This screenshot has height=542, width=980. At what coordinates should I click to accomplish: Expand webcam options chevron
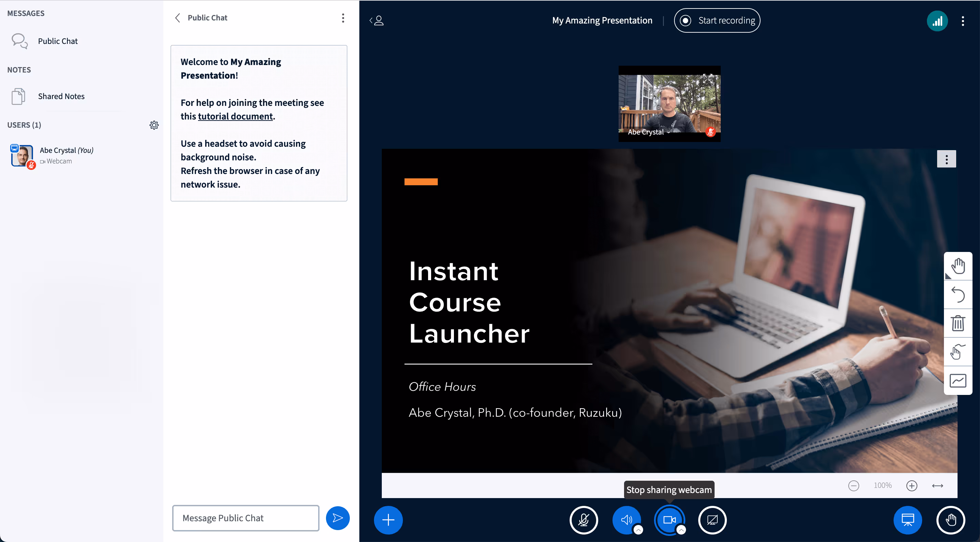[681, 530]
